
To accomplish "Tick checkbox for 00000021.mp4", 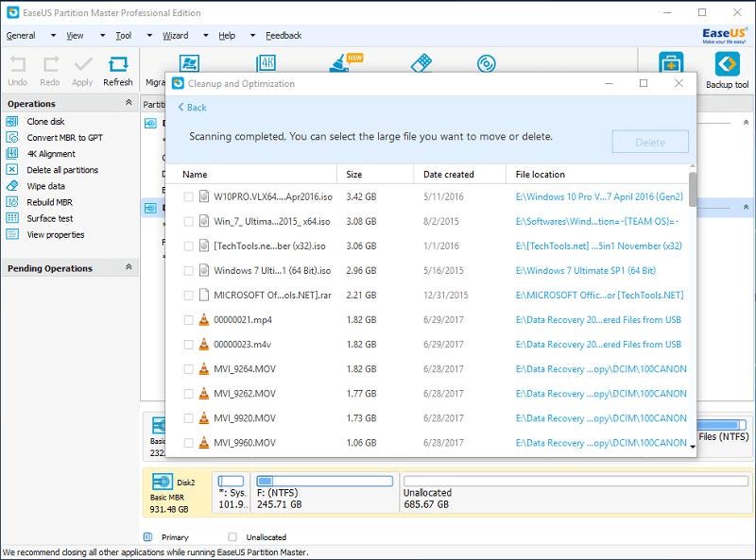I will point(188,320).
